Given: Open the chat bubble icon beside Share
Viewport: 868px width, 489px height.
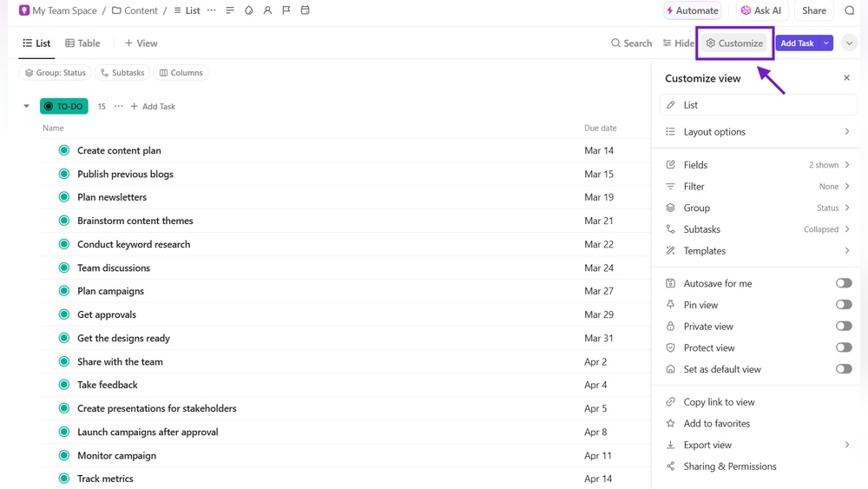Looking at the screenshot, I should click(x=850, y=10).
